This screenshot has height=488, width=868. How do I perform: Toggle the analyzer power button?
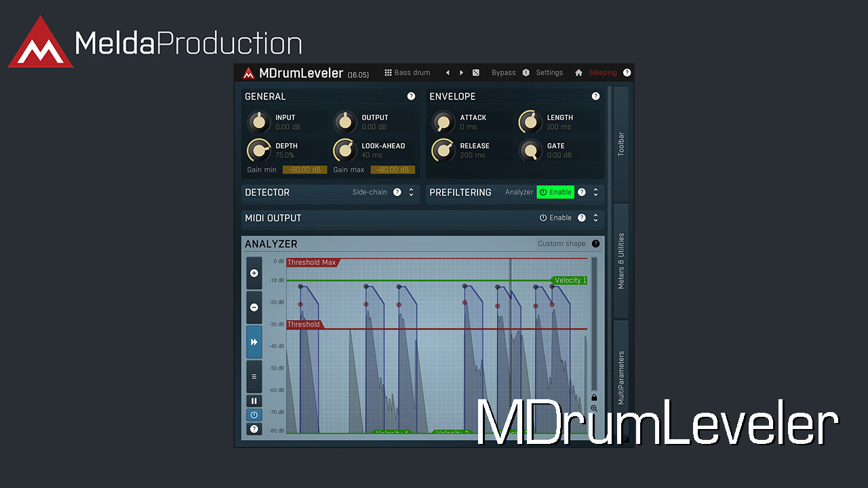point(254,415)
